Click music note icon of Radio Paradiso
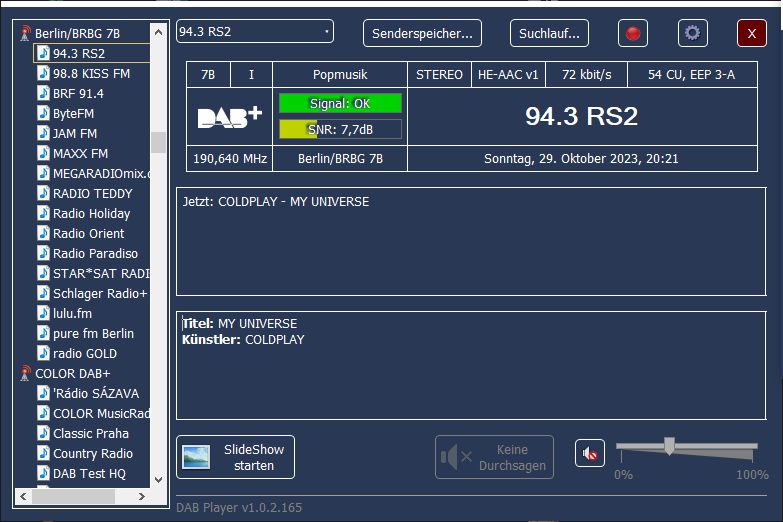 (43, 253)
